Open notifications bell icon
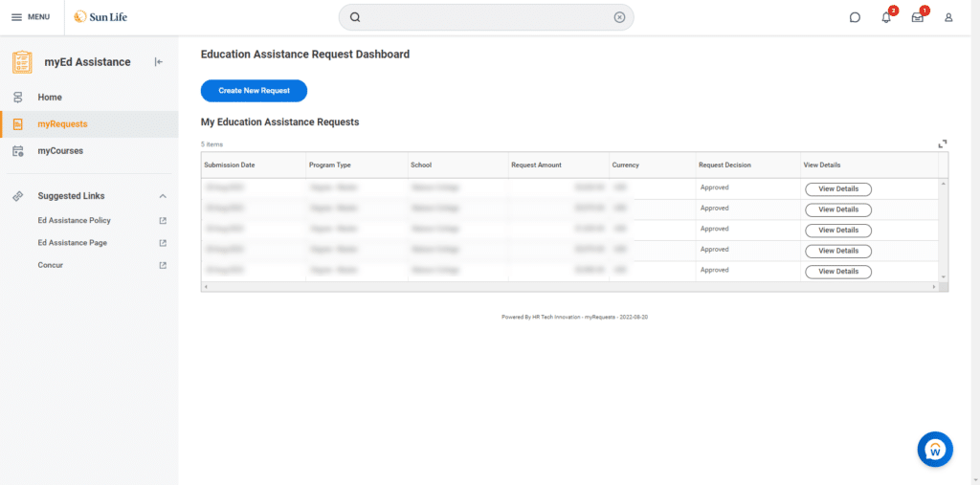The height and width of the screenshot is (485, 980). point(886,17)
